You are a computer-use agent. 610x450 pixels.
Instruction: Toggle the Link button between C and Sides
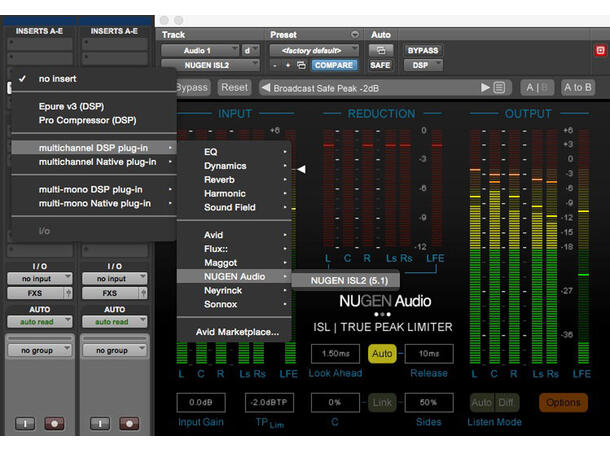click(x=382, y=403)
